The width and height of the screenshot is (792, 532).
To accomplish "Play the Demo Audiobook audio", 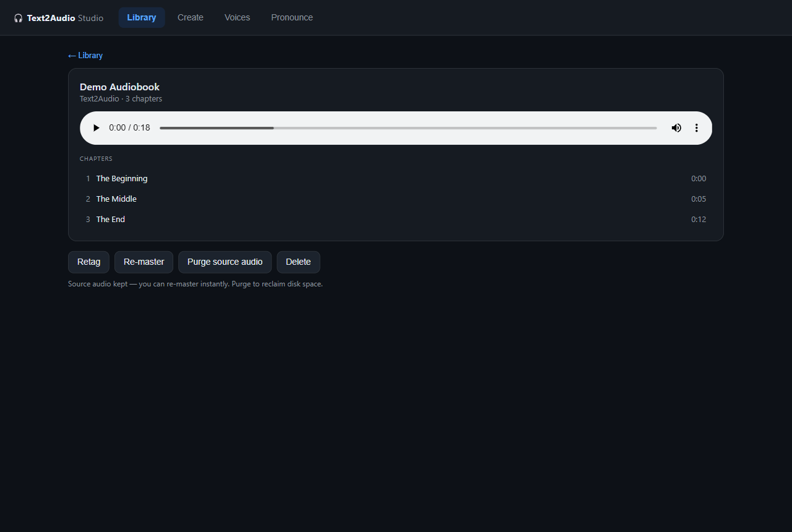I will click(96, 128).
